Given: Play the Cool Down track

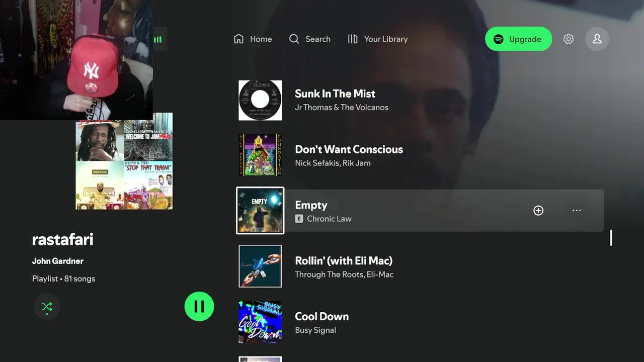Looking at the screenshot, I should 321,317.
